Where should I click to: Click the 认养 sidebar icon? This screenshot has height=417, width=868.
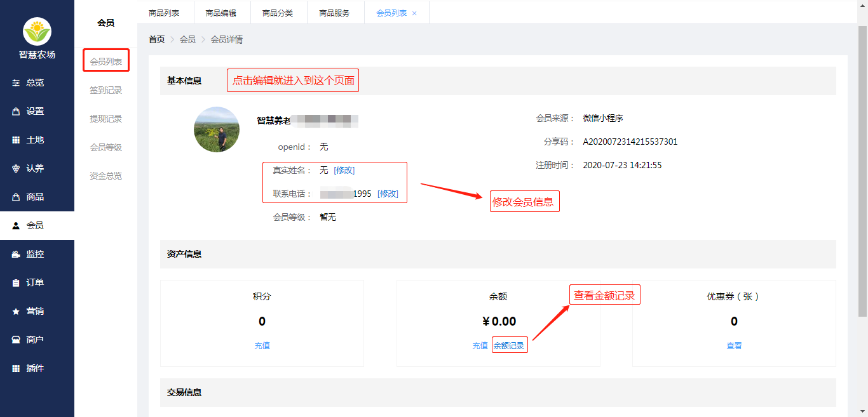[16, 168]
